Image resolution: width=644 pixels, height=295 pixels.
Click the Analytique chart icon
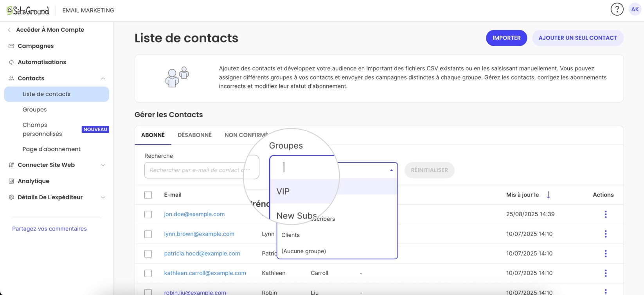tap(11, 181)
